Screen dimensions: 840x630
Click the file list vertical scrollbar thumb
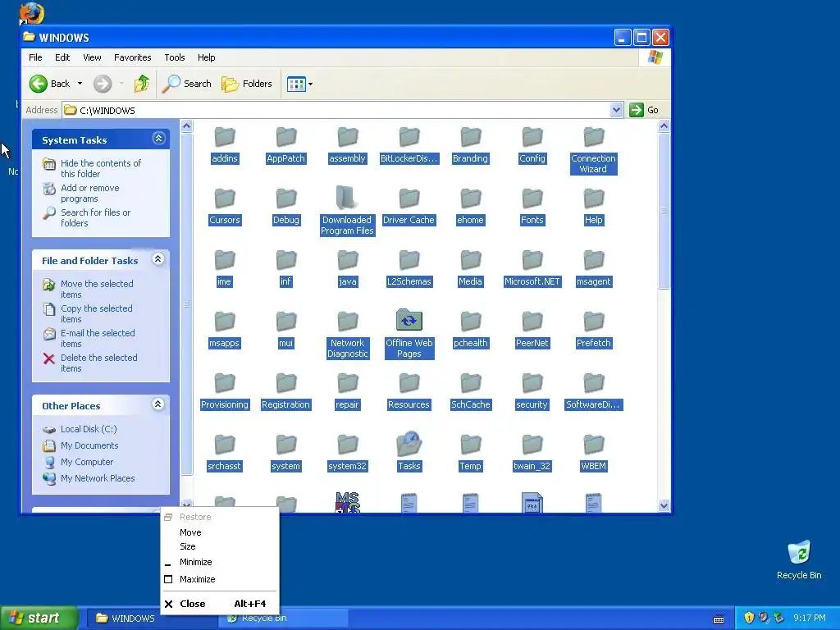(664, 211)
